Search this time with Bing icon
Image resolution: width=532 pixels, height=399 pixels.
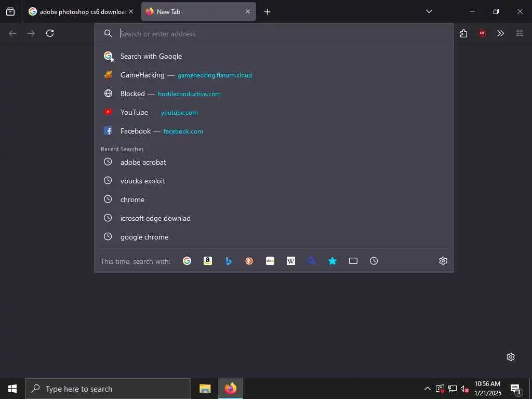click(x=229, y=261)
